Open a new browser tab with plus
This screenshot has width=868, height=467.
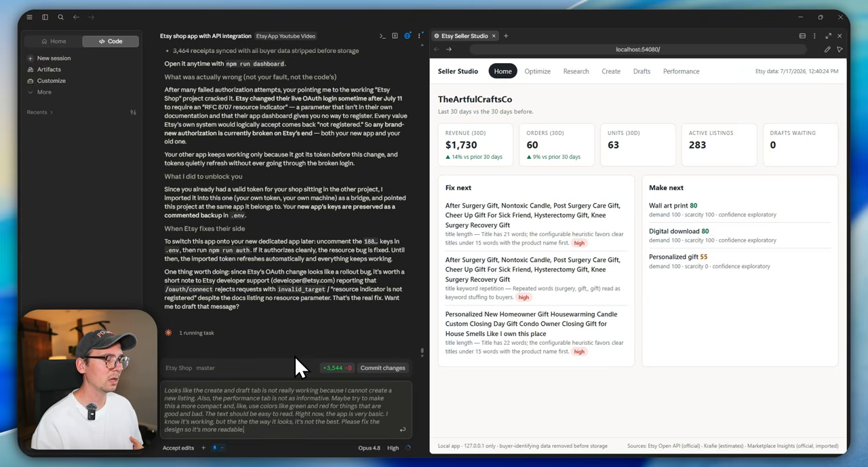(x=505, y=36)
